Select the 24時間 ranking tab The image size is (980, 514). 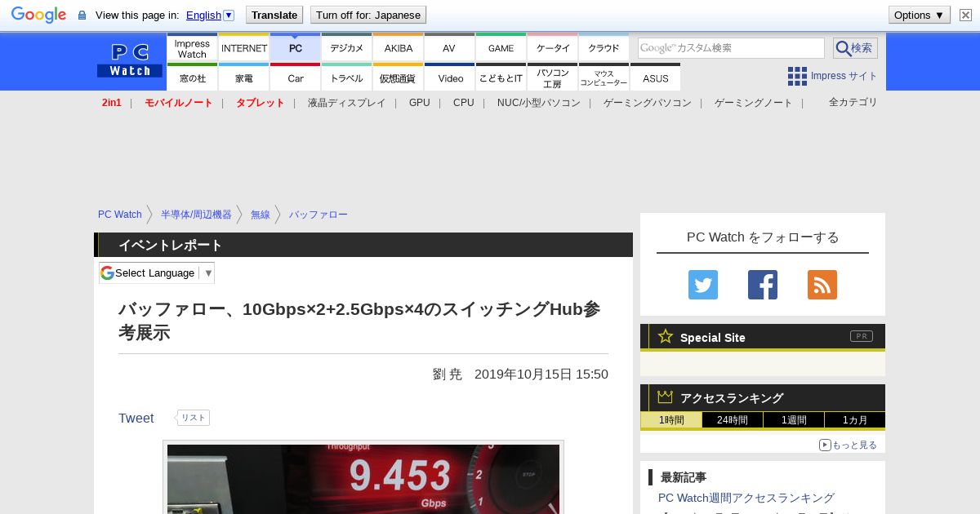[733, 420]
